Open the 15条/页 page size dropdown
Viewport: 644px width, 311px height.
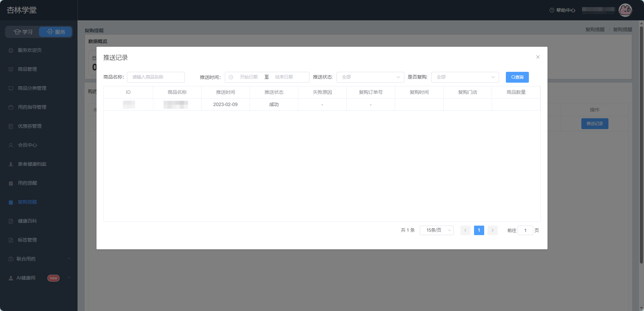pyautogui.click(x=436, y=230)
